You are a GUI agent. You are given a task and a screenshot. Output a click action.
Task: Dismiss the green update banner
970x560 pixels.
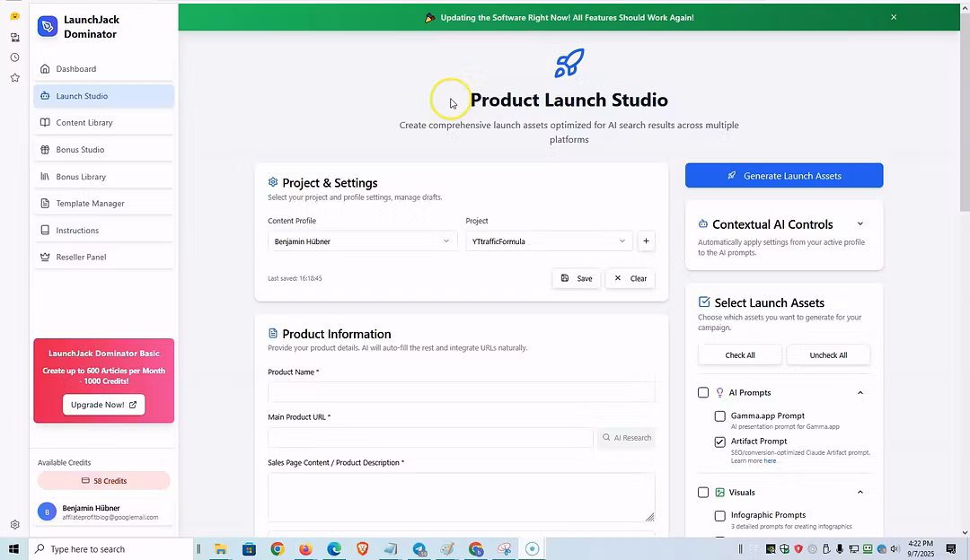pyautogui.click(x=894, y=17)
